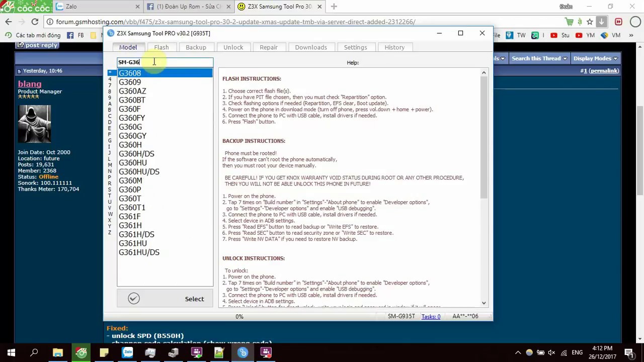Open the Windows Start menu

pyautogui.click(x=11, y=352)
